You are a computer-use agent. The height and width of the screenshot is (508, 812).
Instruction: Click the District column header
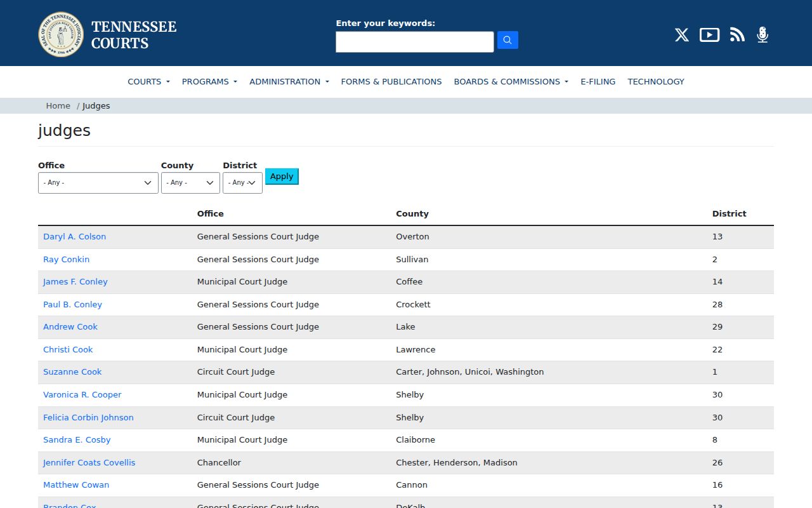tap(730, 213)
